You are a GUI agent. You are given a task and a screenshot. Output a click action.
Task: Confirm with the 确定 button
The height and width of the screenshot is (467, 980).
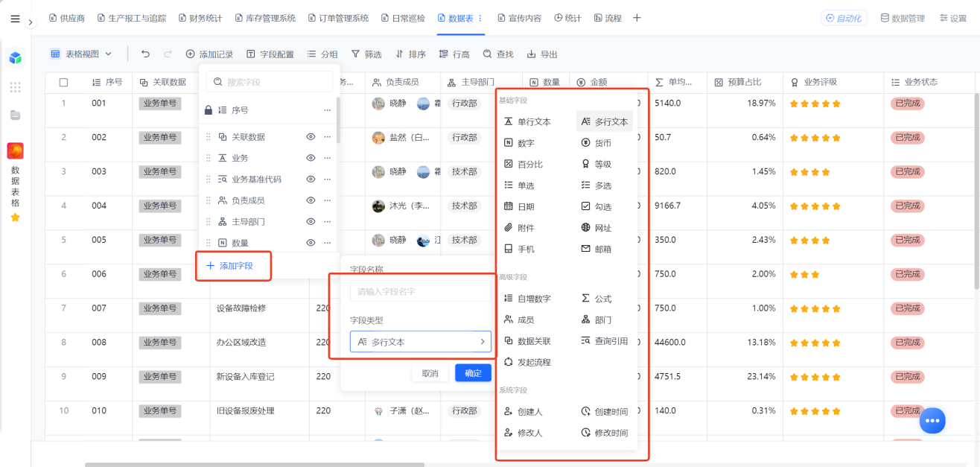point(473,373)
